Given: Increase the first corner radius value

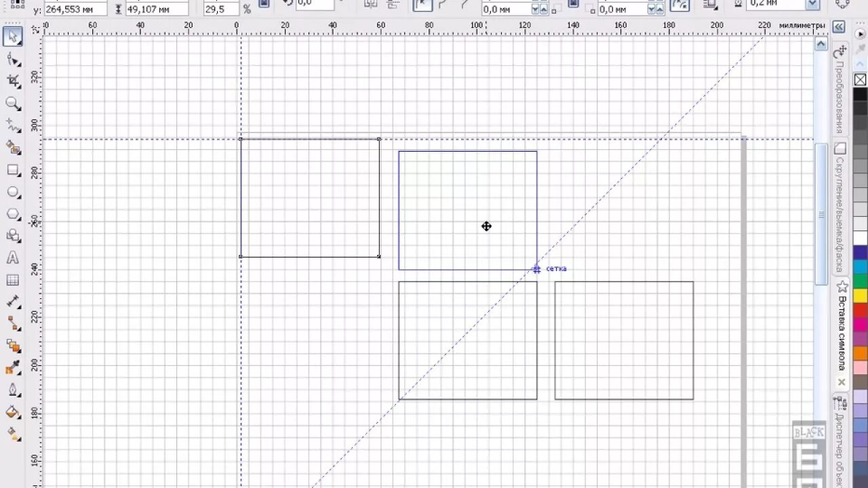Looking at the screenshot, I should tap(543, 9).
